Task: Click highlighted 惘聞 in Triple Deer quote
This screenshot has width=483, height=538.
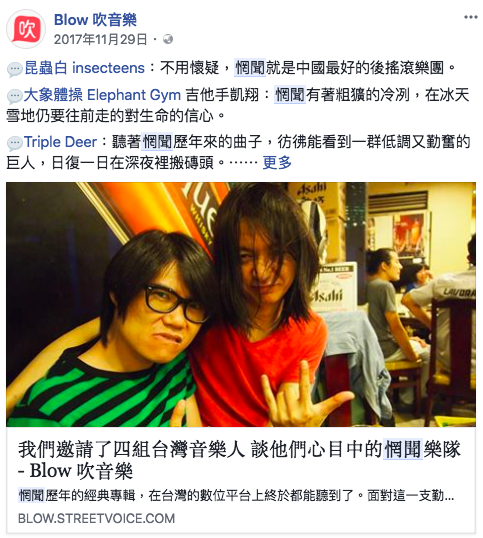Action: point(157,142)
